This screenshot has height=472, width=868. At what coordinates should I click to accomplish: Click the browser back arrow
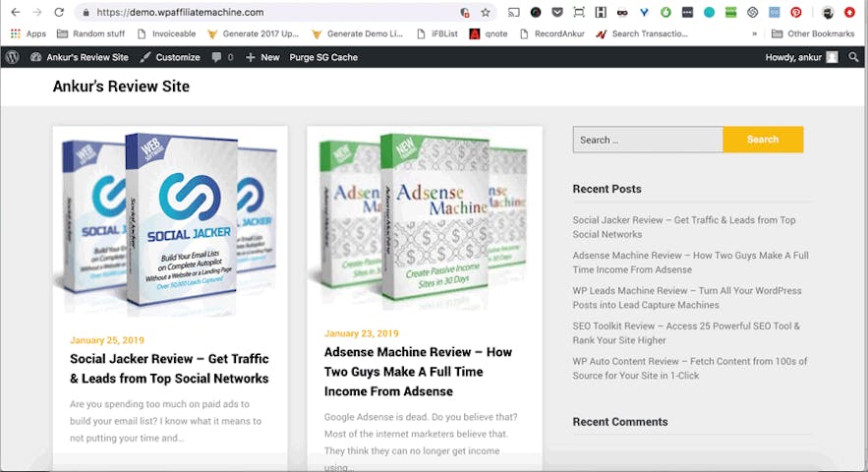pyautogui.click(x=15, y=13)
